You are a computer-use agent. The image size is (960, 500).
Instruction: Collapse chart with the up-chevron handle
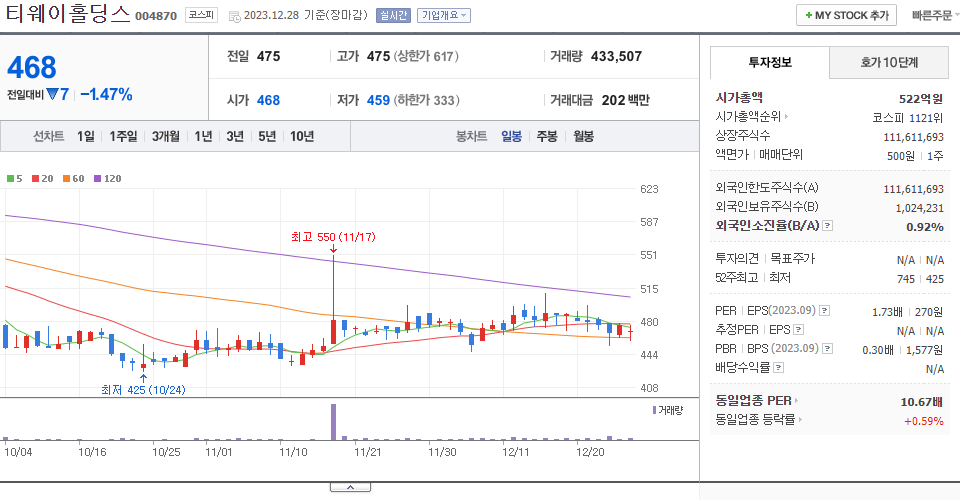click(x=350, y=487)
